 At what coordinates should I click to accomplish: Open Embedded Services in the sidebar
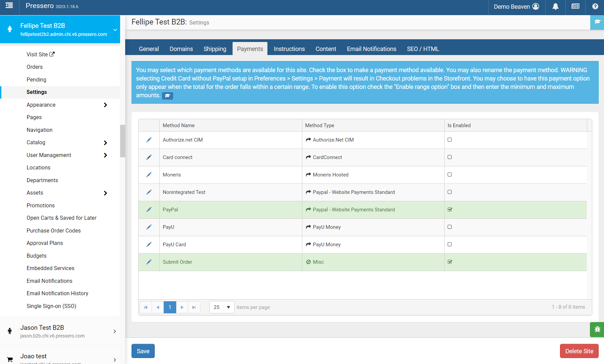(50, 268)
